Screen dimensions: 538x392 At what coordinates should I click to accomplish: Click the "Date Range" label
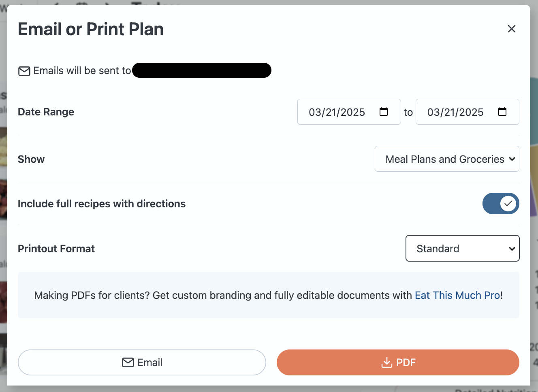(x=46, y=112)
